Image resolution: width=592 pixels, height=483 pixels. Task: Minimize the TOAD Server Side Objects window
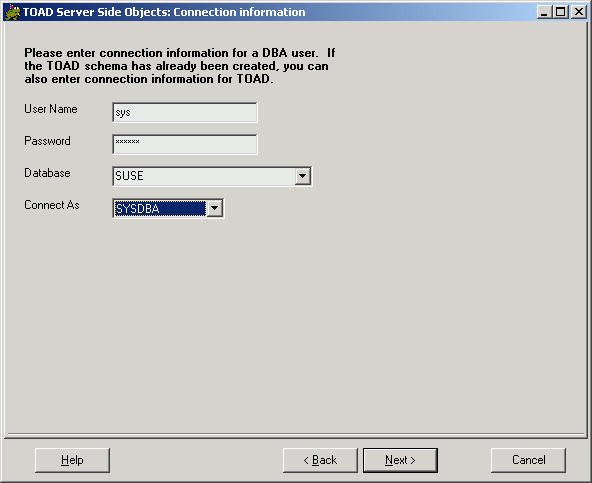click(x=544, y=12)
